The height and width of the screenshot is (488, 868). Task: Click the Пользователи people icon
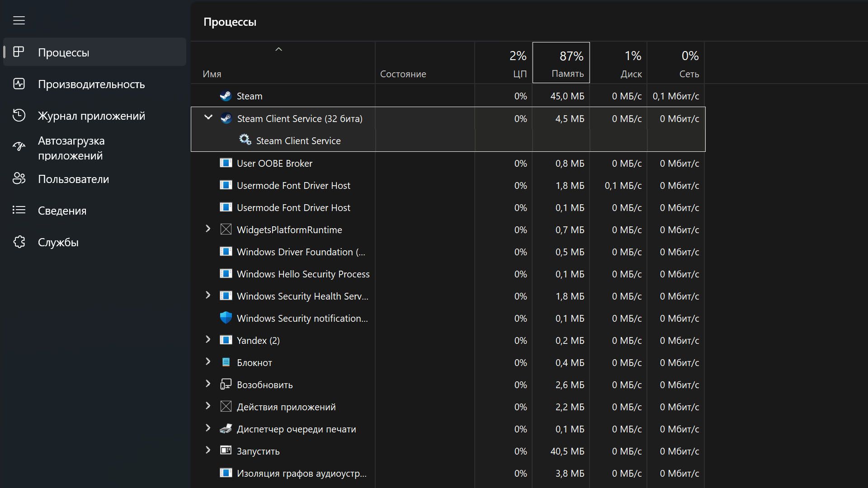pyautogui.click(x=19, y=179)
